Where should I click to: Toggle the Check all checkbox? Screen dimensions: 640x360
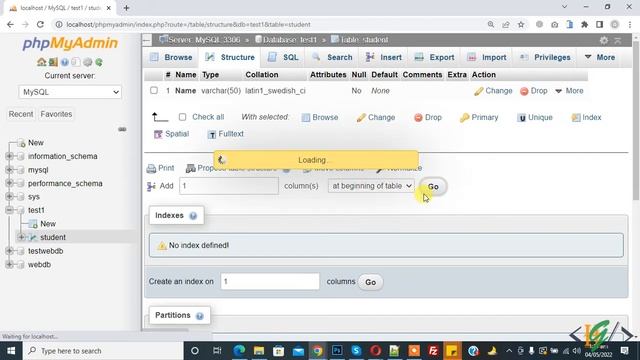182,117
